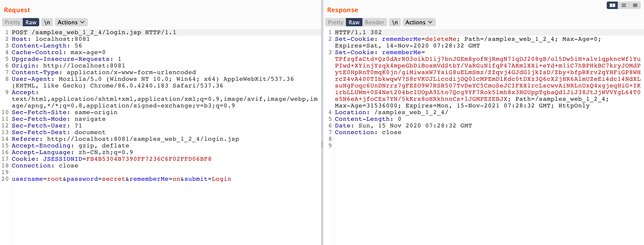The height and width of the screenshot is (245, 644).
Task: Switch to side-by-side layout icon
Action: coord(612,5)
